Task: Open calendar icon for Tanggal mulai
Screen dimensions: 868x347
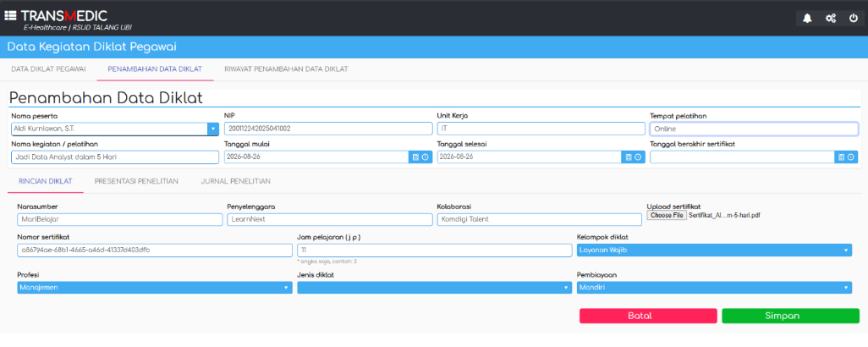Action: click(x=415, y=157)
